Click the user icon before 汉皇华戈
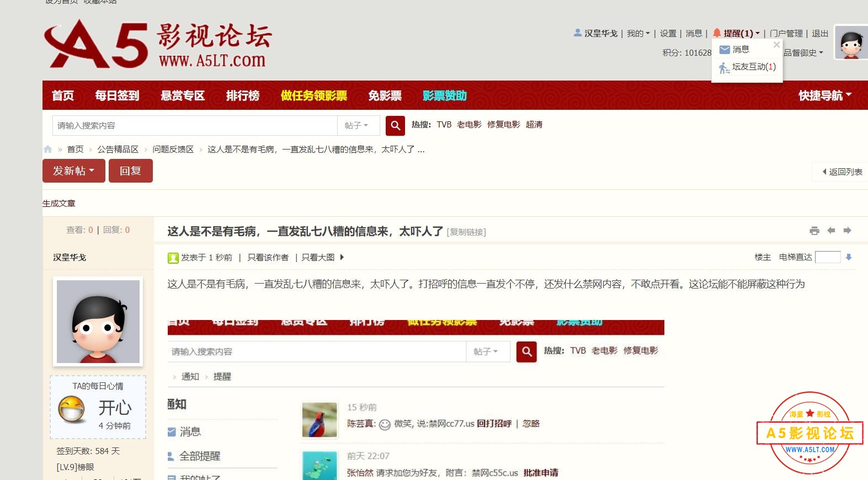This screenshot has height=480, width=868. [578, 33]
